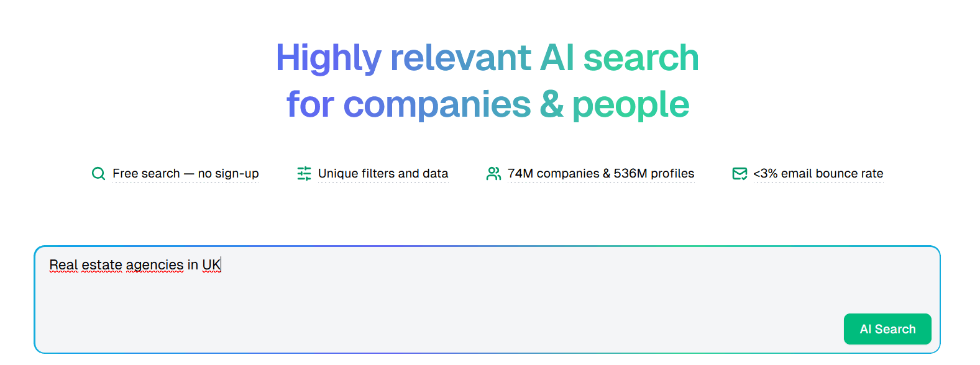Click the magnifying glass search icon
Screen dimensions: 980x365
pyautogui.click(x=98, y=174)
